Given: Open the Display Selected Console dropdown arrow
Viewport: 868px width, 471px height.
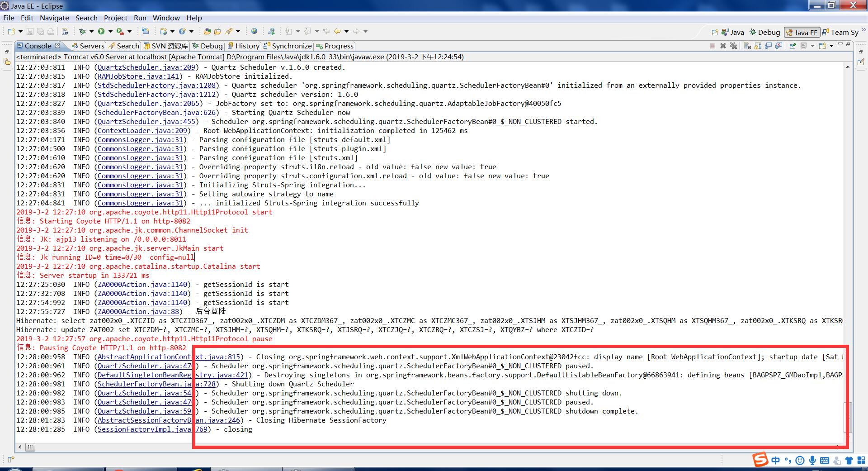Looking at the screenshot, I should point(812,46).
